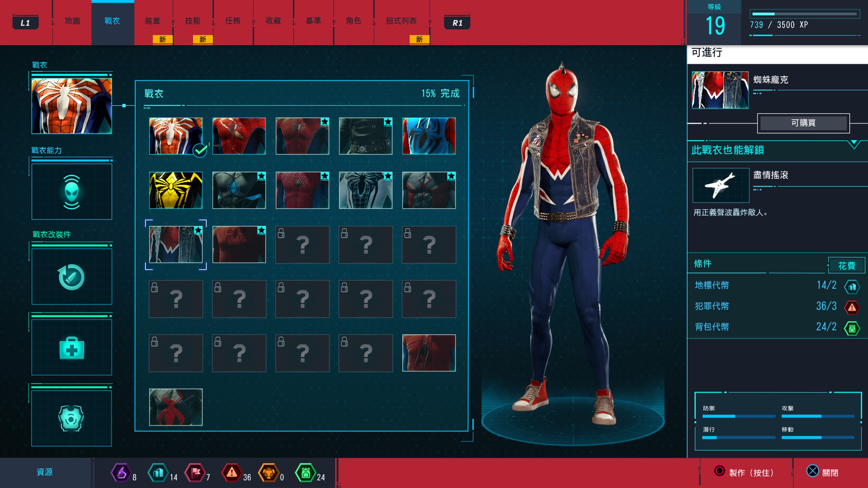
Task: Select the first locked suit slot
Action: 302,244
